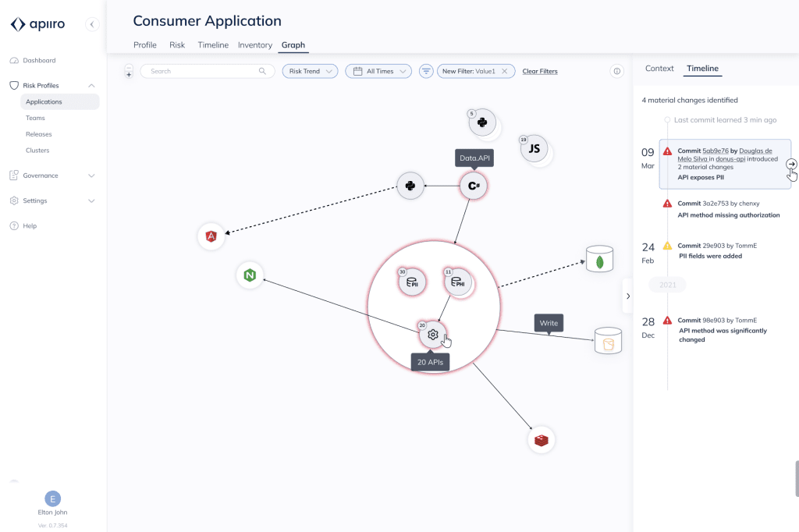Click the Clear Filters link

(539, 71)
